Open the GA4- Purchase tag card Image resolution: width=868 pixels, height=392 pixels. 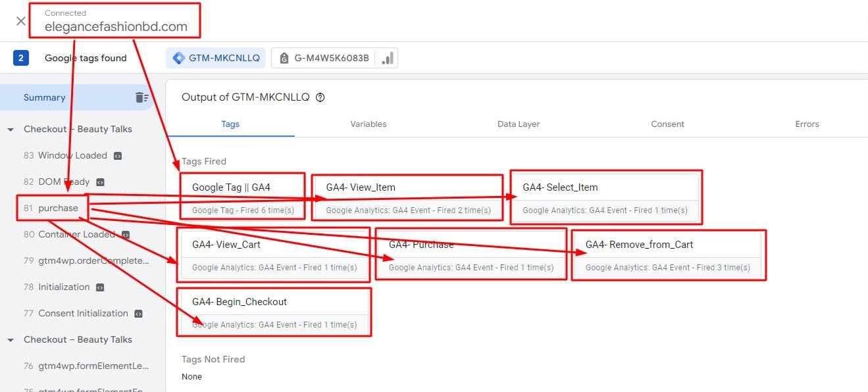point(471,255)
